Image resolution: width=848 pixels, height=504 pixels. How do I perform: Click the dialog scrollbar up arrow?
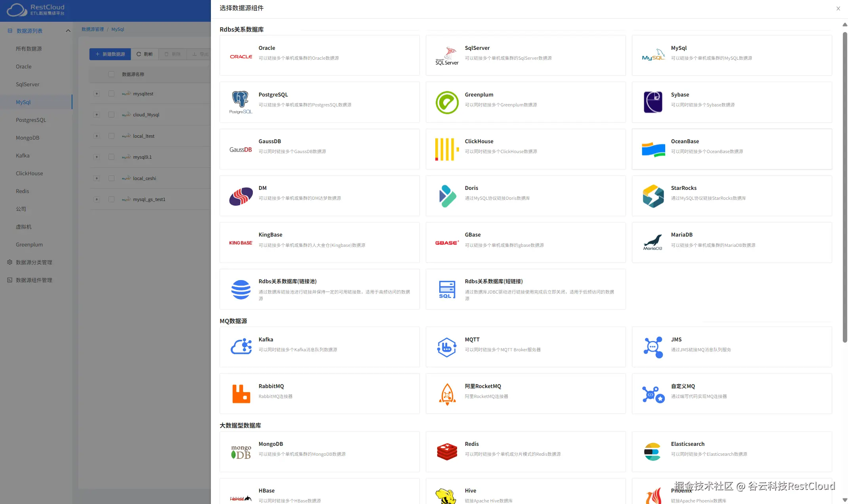(845, 25)
